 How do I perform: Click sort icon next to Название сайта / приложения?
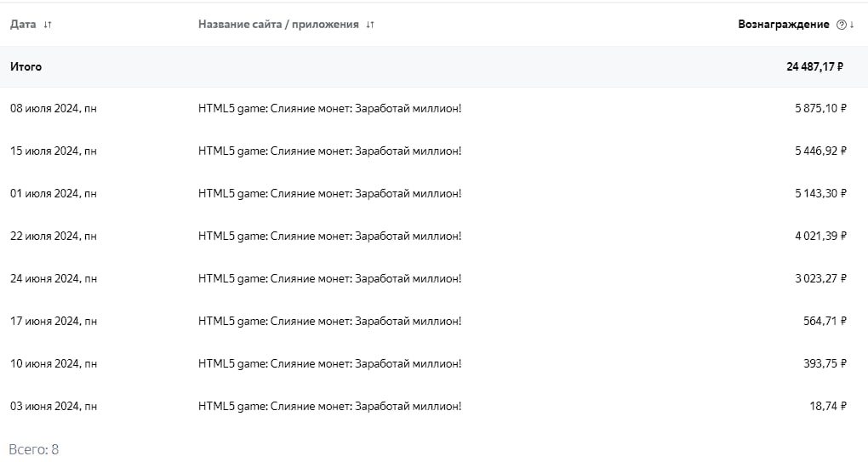[x=370, y=25]
